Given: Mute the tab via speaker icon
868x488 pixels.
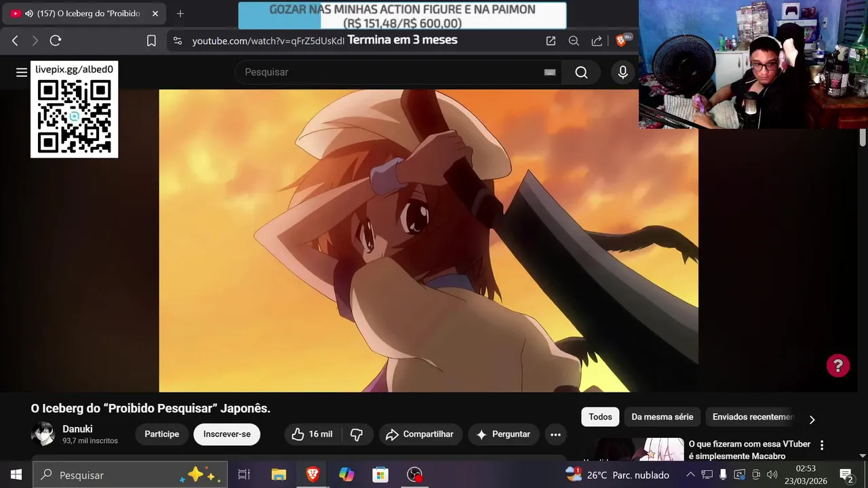Looking at the screenshot, I should (x=29, y=14).
